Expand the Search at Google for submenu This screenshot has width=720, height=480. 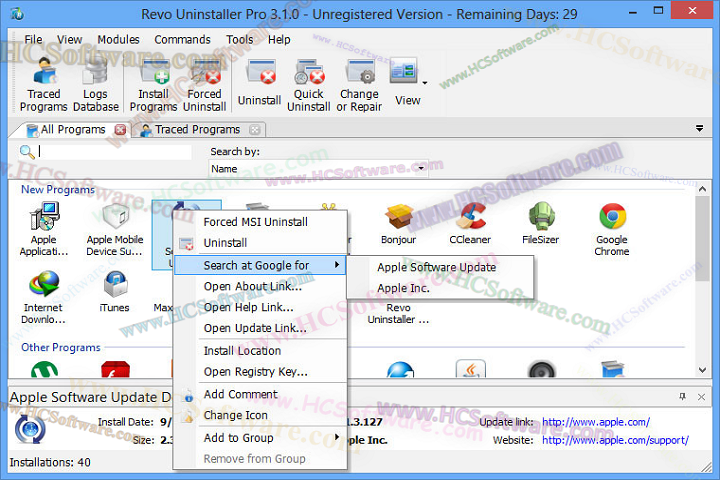click(260, 265)
